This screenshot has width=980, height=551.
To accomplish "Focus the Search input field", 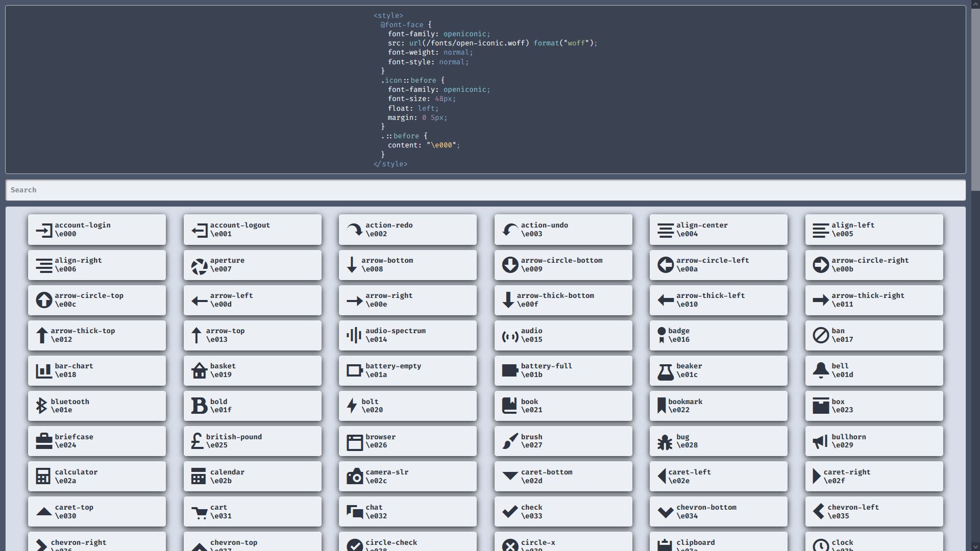I will point(485,190).
